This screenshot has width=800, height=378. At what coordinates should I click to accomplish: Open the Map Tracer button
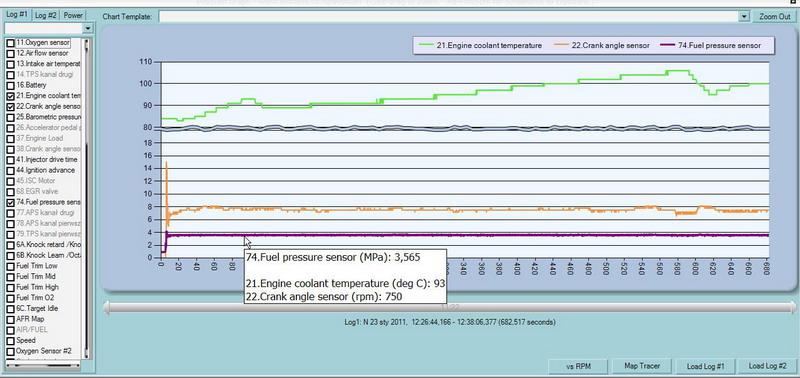[642, 366]
